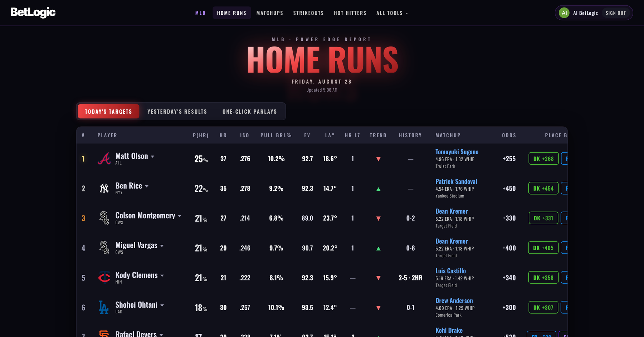Screen dimensions: 644x337
Task: Click the green AI avatar icon
Action: click(x=564, y=13)
